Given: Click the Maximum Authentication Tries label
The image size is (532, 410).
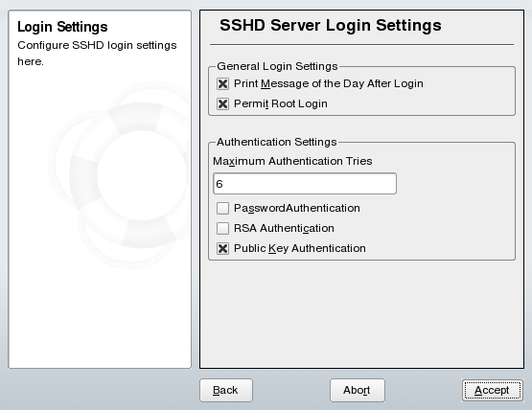Looking at the screenshot, I should point(292,161).
